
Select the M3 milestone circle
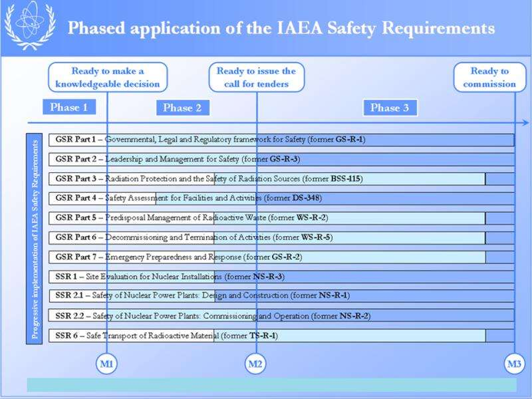point(514,363)
